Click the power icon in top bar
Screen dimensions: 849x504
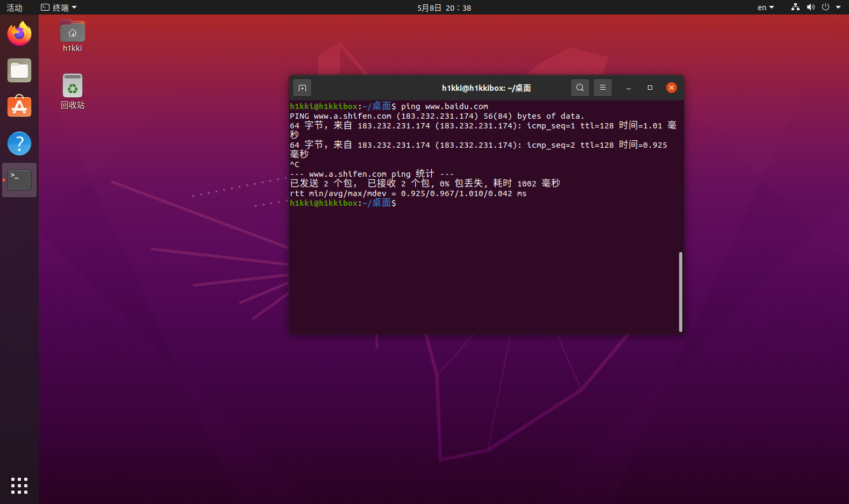tap(826, 8)
